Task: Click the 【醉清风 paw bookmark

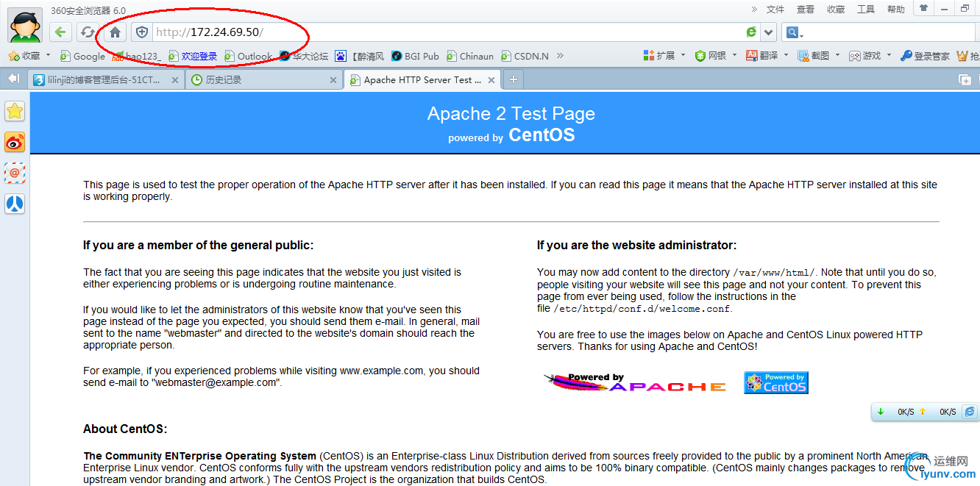Action: [x=359, y=56]
